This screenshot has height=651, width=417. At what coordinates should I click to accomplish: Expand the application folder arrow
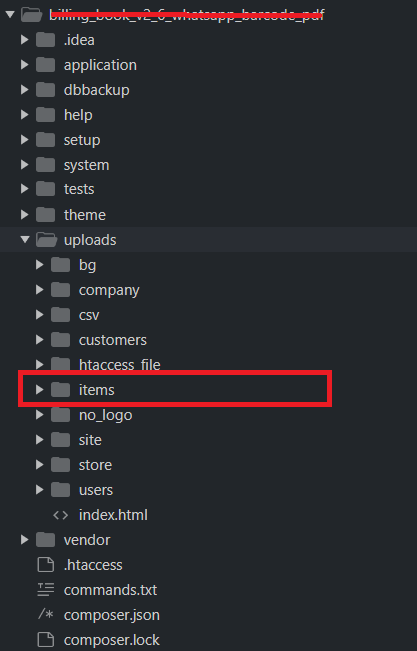tap(25, 65)
